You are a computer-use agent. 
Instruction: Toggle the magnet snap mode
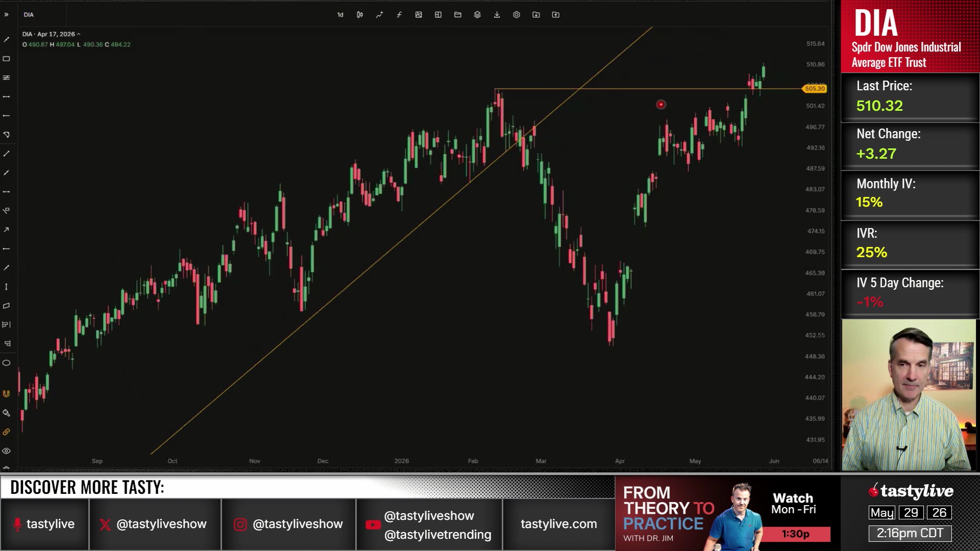[x=6, y=394]
